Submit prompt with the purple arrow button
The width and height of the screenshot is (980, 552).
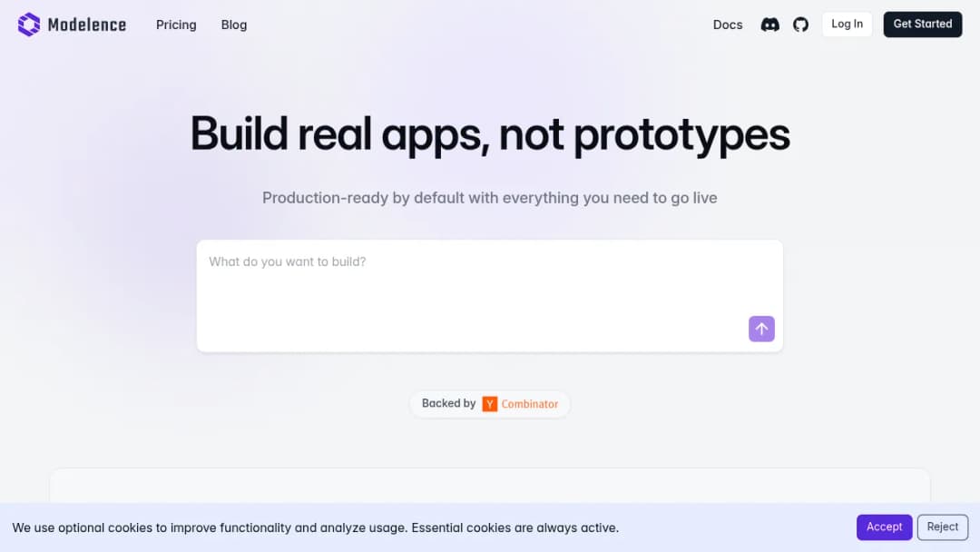[x=761, y=329]
